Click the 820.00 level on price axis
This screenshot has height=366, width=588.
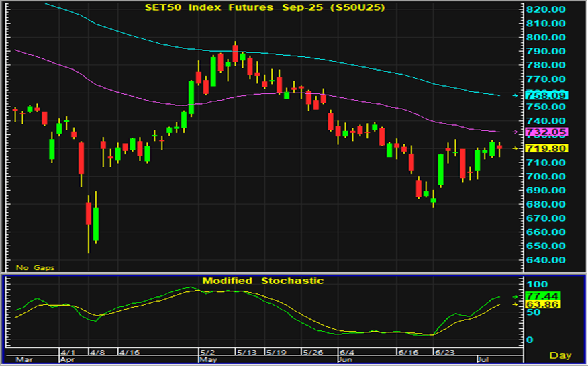point(548,9)
